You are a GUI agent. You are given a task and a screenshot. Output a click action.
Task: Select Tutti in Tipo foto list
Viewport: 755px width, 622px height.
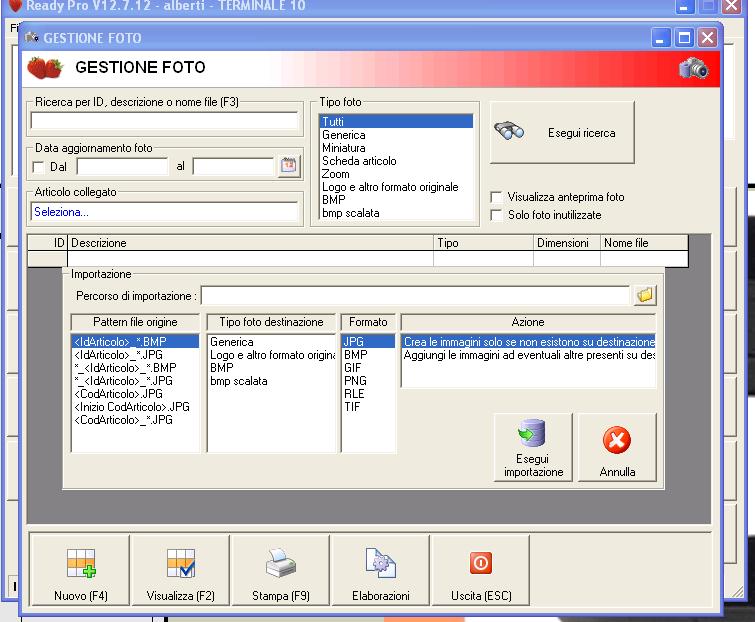(x=395, y=121)
